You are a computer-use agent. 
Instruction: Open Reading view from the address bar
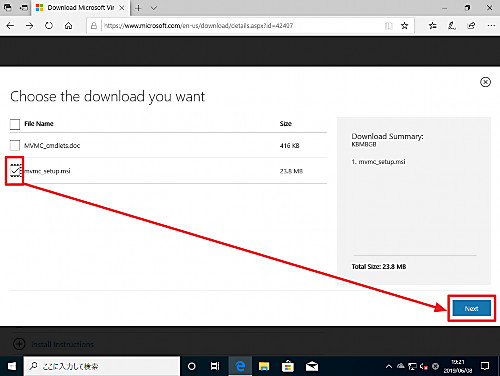pyautogui.click(x=389, y=26)
